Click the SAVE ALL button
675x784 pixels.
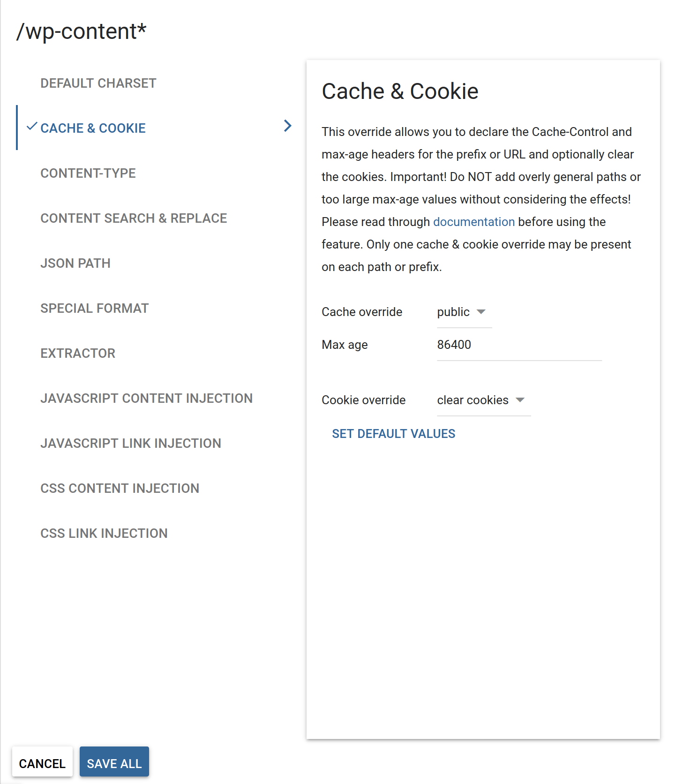(114, 762)
